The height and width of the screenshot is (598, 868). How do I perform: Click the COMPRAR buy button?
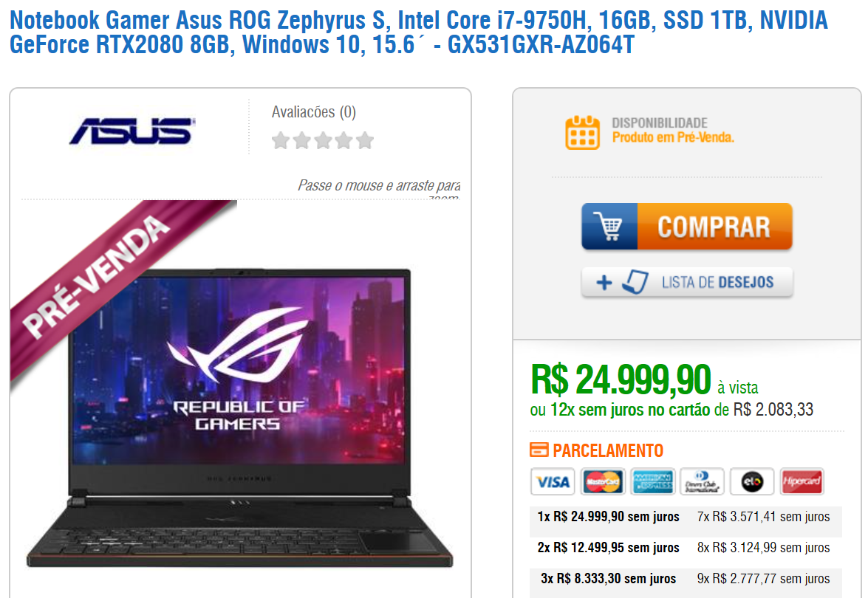click(x=686, y=226)
